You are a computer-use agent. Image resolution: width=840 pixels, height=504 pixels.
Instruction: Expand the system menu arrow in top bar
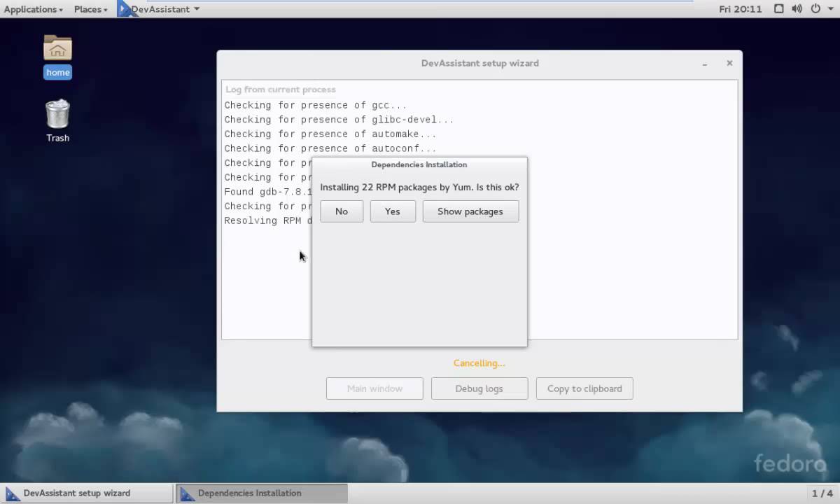(831, 9)
